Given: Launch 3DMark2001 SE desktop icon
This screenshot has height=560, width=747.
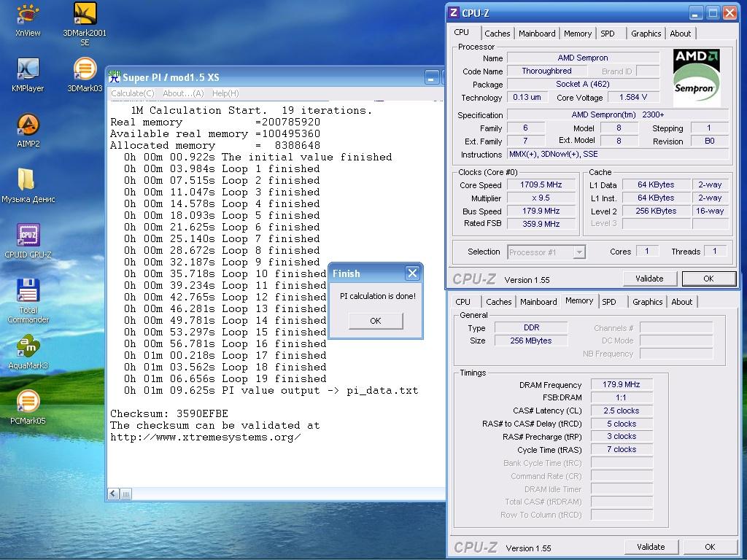Looking at the screenshot, I should click(85, 24).
